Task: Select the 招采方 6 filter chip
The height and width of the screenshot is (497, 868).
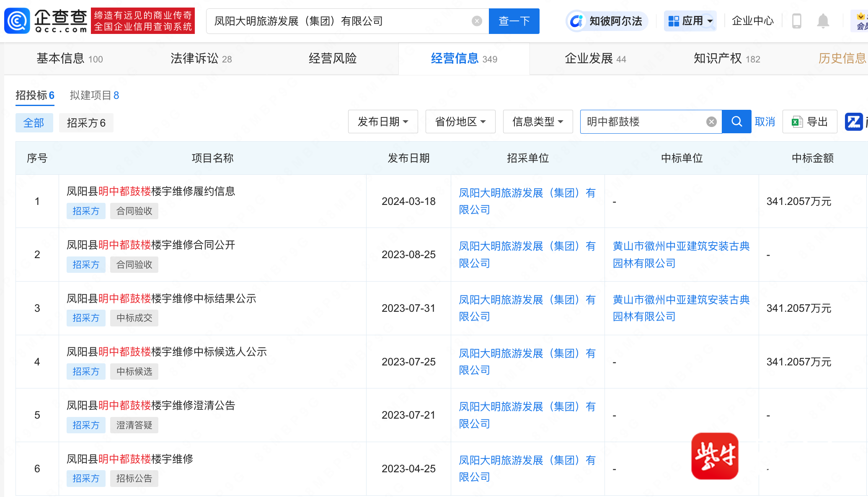Action: (86, 123)
